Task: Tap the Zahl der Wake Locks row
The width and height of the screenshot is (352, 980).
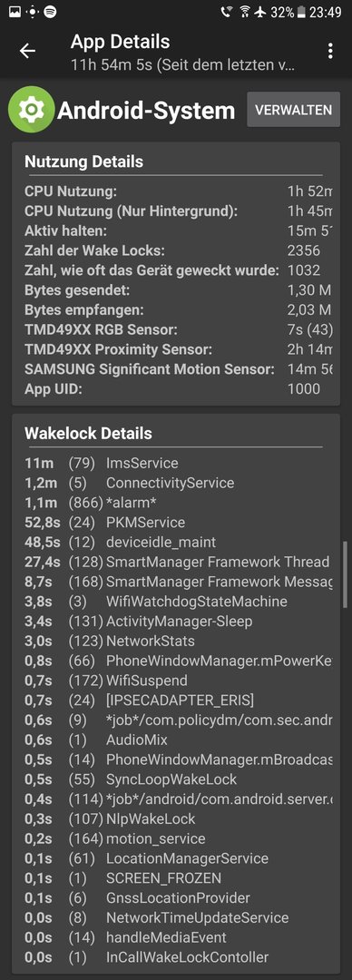Action: [x=178, y=250]
